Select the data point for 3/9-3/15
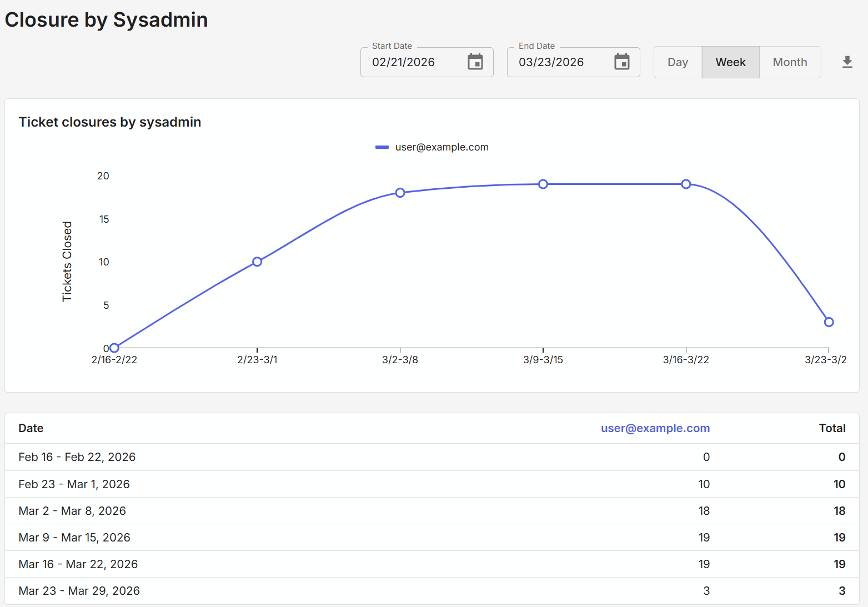The width and height of the screenshot is (868, 607). pos(543,184)
